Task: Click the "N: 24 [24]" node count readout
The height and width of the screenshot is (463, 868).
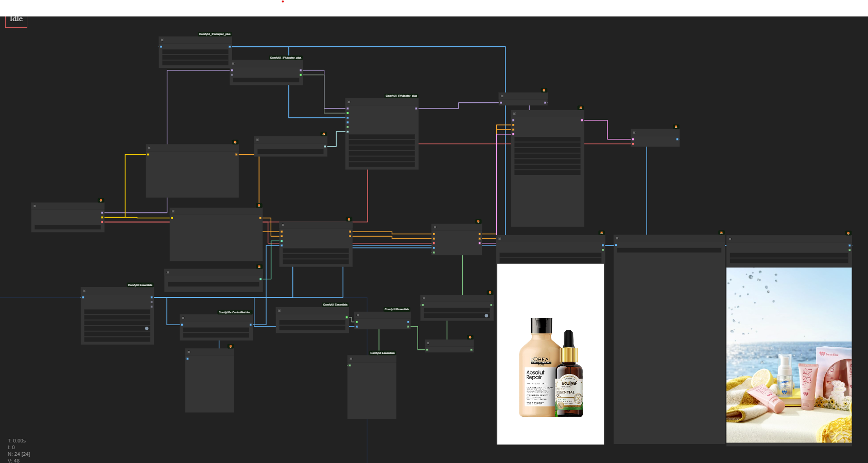Action: tap(19, 454)
